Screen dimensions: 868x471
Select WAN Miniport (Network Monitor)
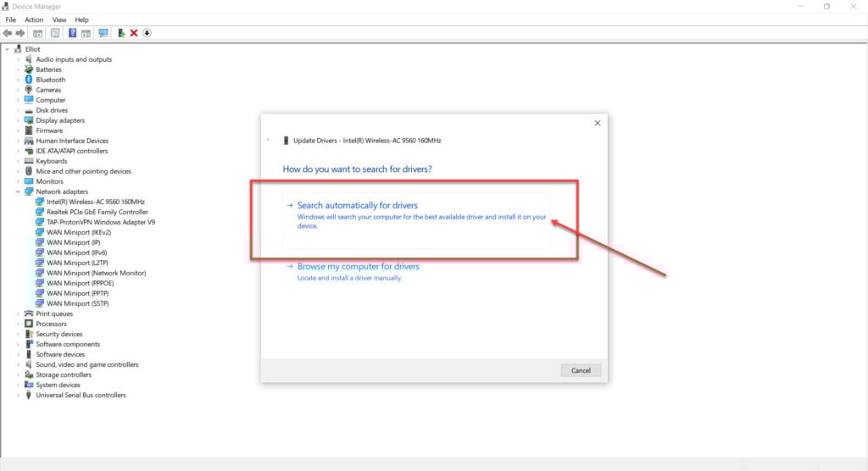coord(97,273)
